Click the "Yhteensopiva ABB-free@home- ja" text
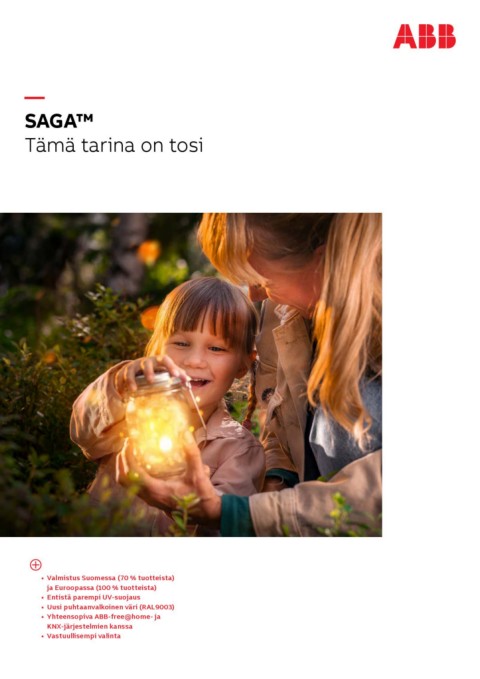The width and height of the screenshot is (480, 679). (104, 617)
